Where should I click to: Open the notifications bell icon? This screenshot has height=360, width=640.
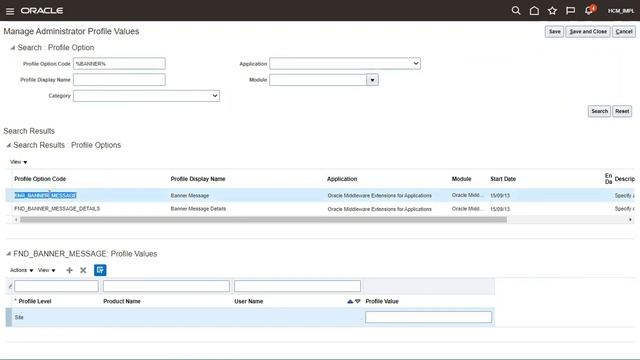point(589,10)
